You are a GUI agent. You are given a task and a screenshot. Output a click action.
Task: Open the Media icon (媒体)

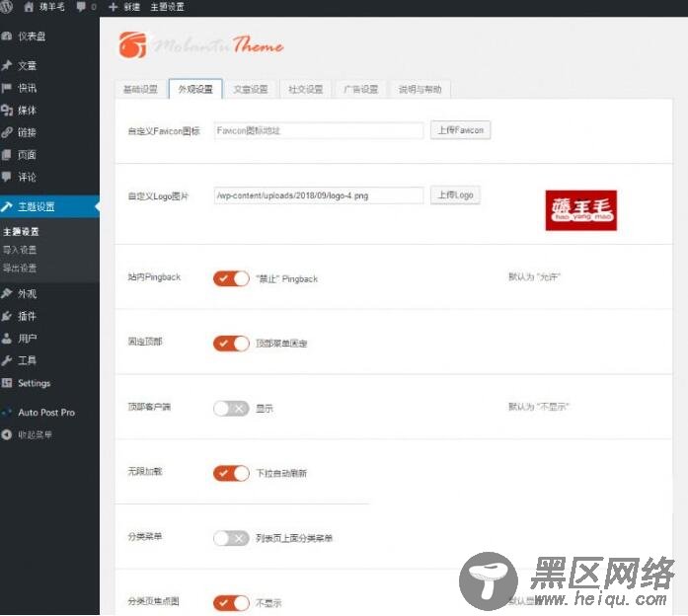coord(7,111)
